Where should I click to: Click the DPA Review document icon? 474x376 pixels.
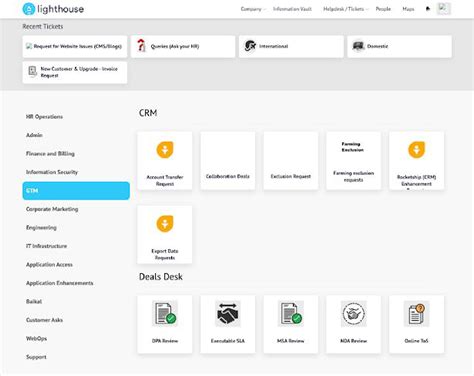pos(165,313)
